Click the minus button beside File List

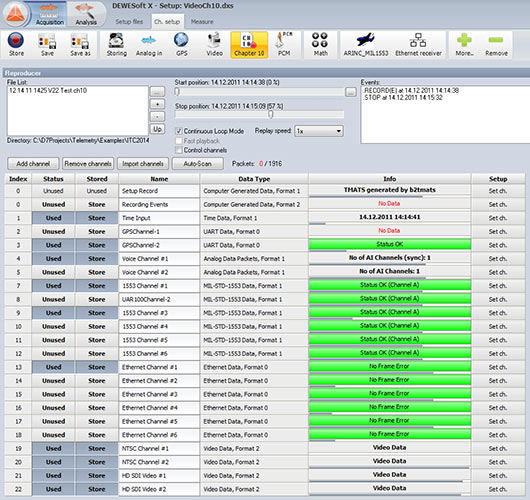tap(157, 116)
